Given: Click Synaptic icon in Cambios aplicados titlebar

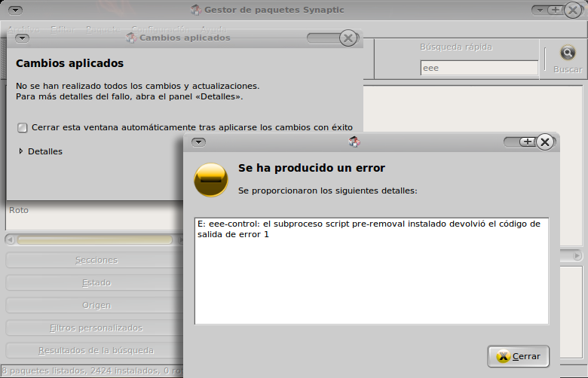Looking at the screenshot, I should (131, 38).
